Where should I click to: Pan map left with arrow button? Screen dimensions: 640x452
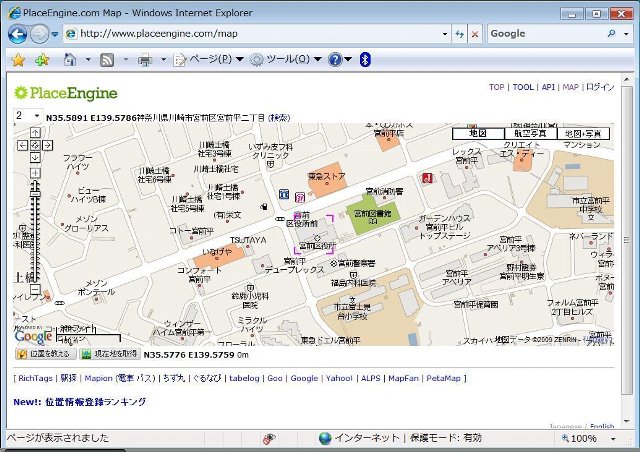tap(22, 145)
